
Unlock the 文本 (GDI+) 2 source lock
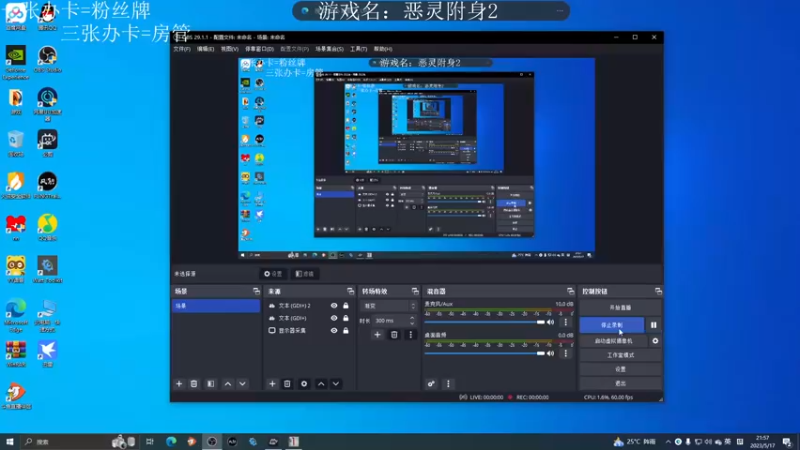[x=346, y=306]
